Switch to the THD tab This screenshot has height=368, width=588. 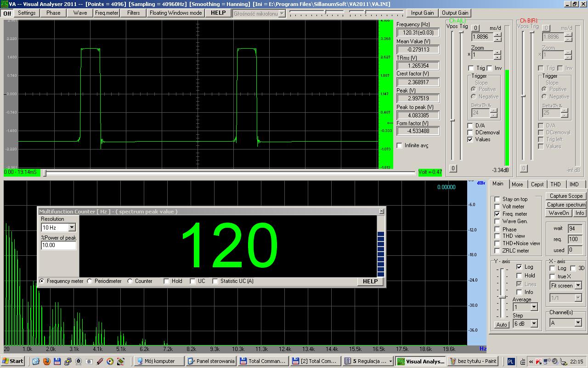556,184
